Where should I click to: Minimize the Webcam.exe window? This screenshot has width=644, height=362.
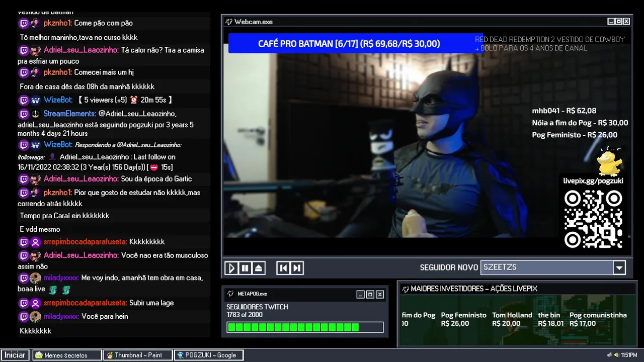[x=611, y=21]
